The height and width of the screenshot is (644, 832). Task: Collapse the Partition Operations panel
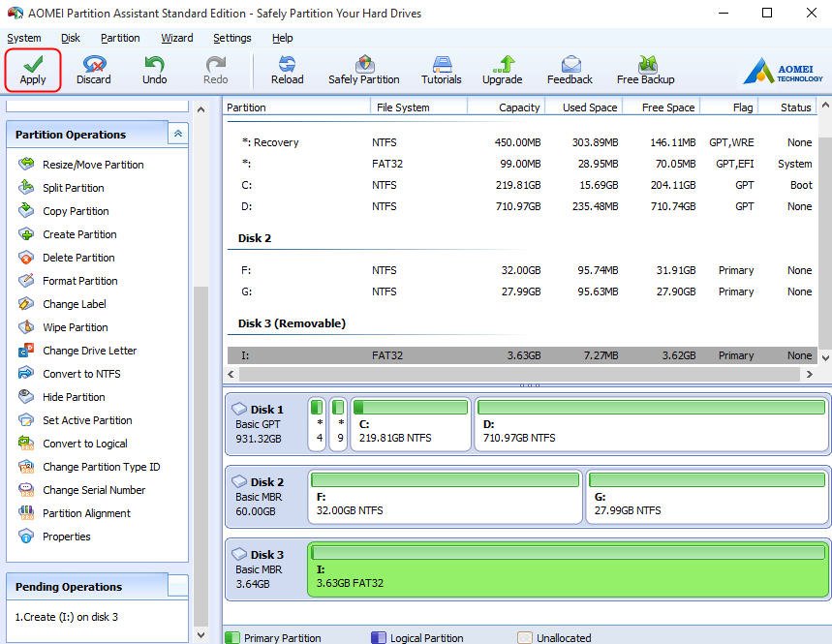(x=177, y=134)
